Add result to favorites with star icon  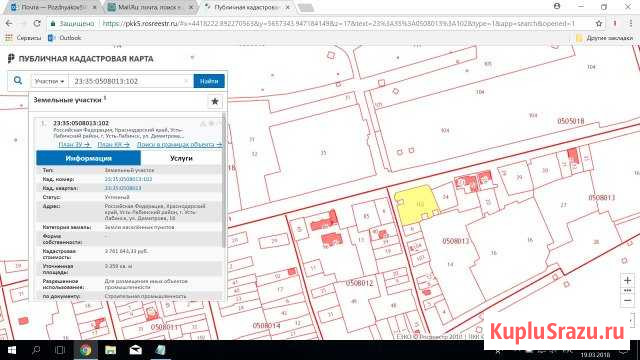pyautogui.click(x=215, y=101)
